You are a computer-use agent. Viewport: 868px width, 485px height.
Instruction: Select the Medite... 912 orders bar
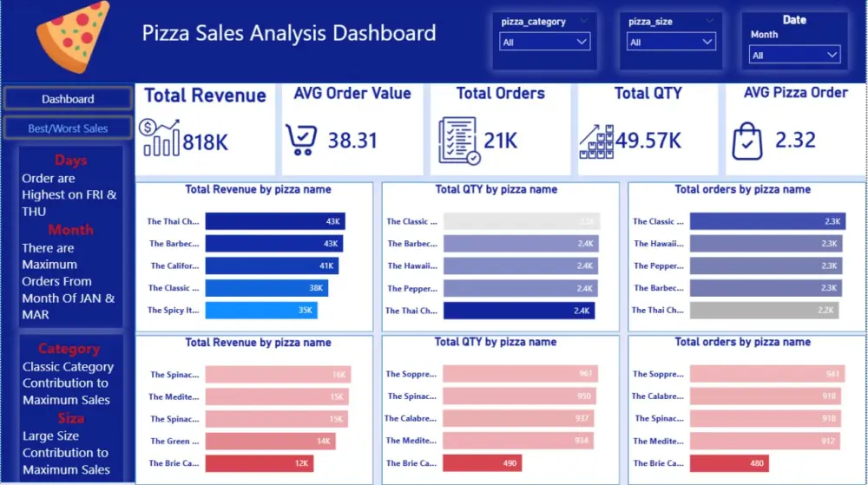[765, 441]
